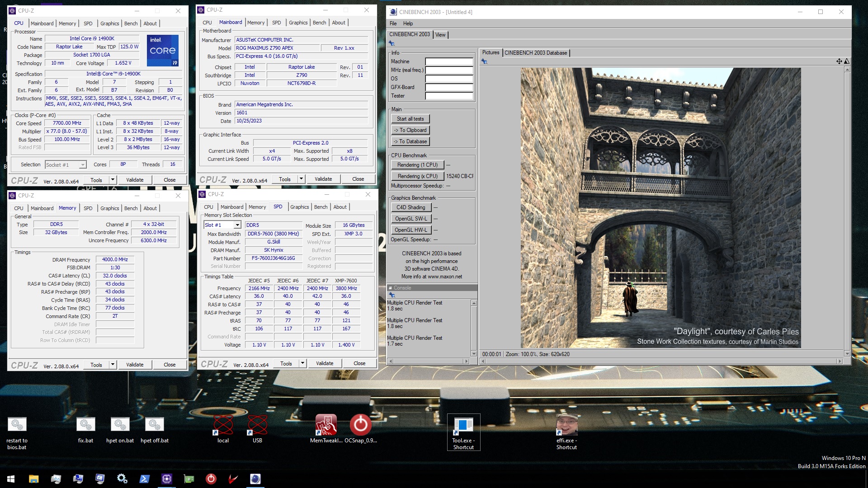Switch to the CINEBENCH 2003 Database tab
The width and height of the screenshot is (868, 488).
[536, 53]
